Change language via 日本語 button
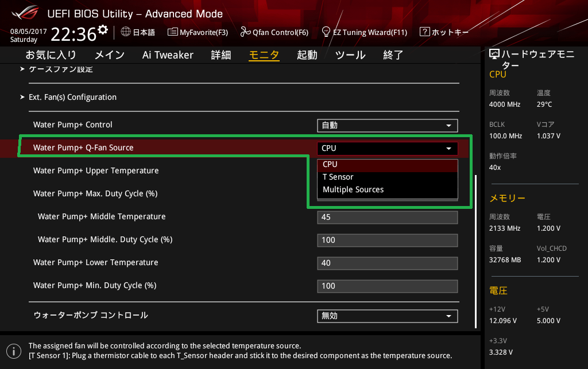The height and width of the screenshot is (369, 588). (x=144, y=32)
